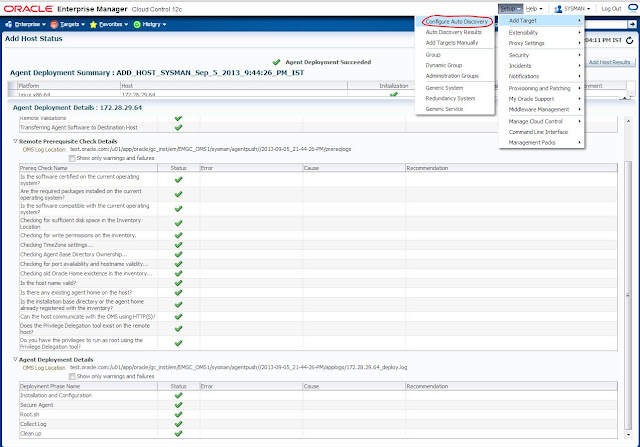Image resolution: width=640 pixels, height=447 pixels.
Task: Select Command Line Interface menu item
Action: coord(542,132)
